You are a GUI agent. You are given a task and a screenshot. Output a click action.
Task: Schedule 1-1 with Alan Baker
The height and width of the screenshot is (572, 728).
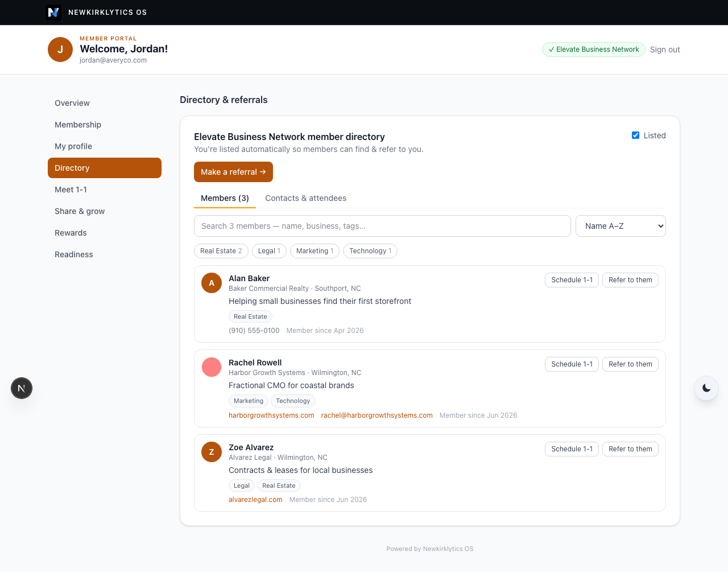[572, 280]
